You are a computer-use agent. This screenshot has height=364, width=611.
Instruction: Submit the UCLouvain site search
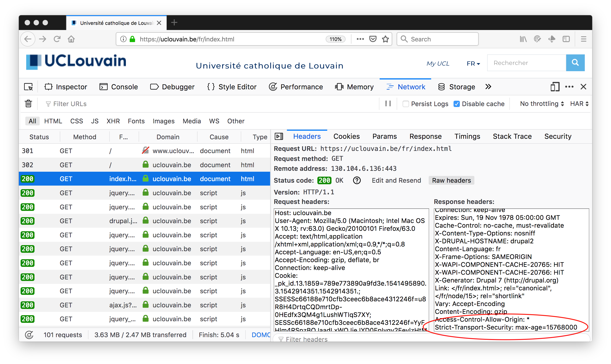point(575,63)
